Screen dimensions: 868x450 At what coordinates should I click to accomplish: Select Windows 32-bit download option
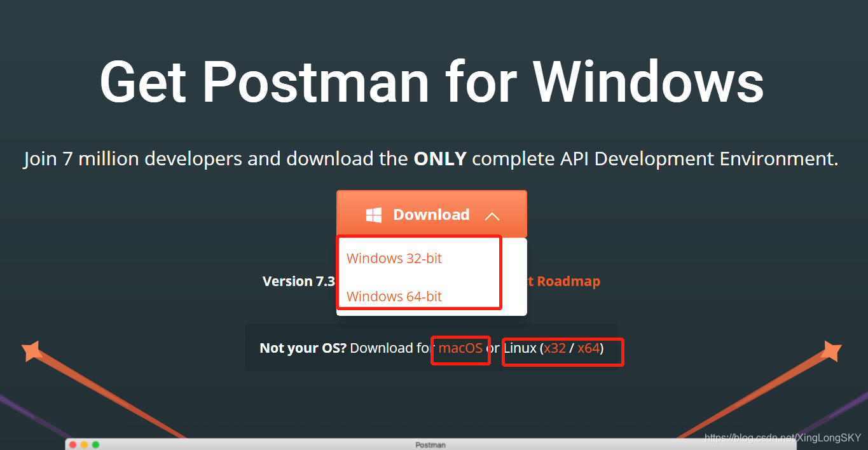(x=394, y=259)
